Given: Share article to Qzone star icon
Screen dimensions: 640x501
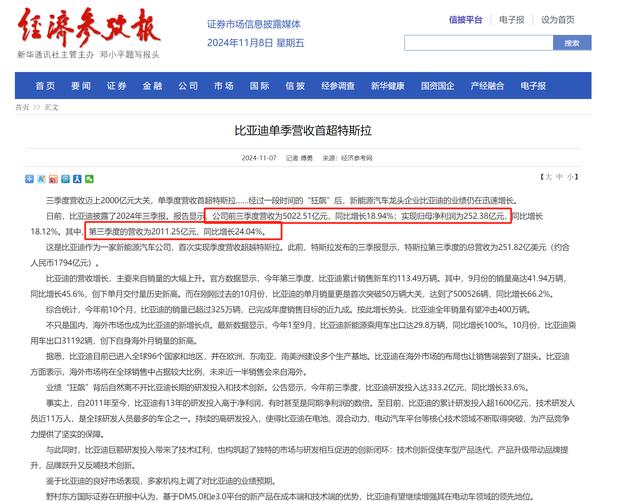Looking at the screenshot, I should (41, 179).
